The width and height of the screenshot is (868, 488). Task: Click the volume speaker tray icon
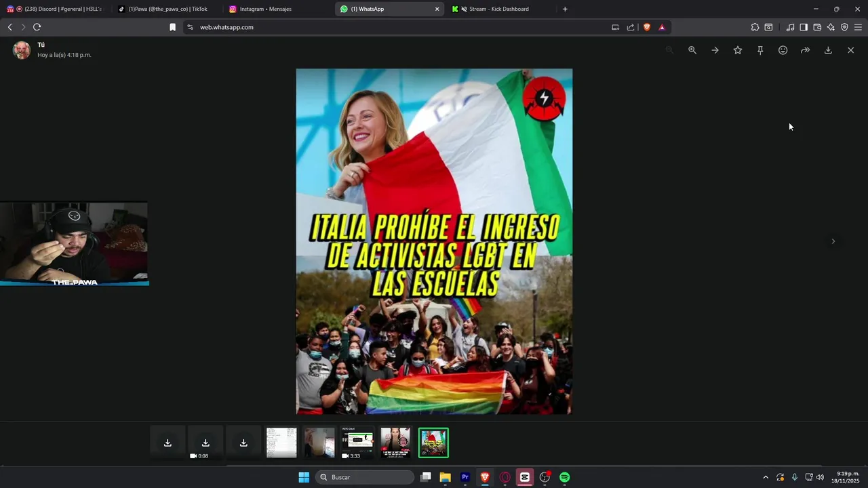click(x=820, y=477)
